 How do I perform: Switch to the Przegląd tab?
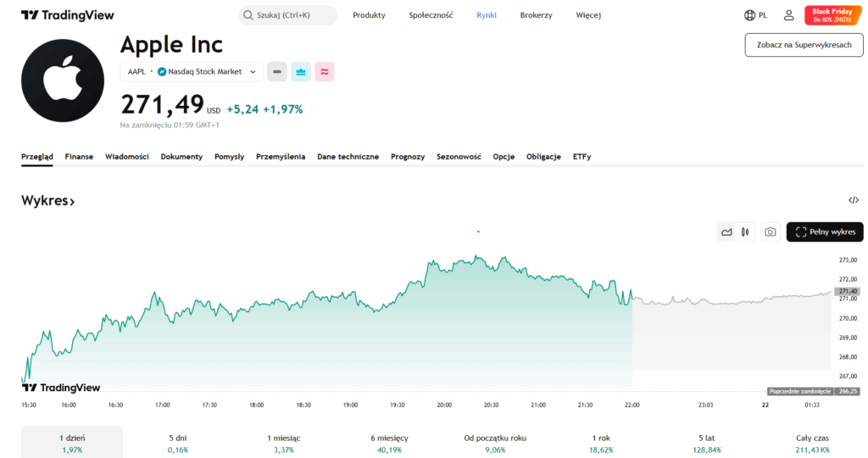coord(37,157)
